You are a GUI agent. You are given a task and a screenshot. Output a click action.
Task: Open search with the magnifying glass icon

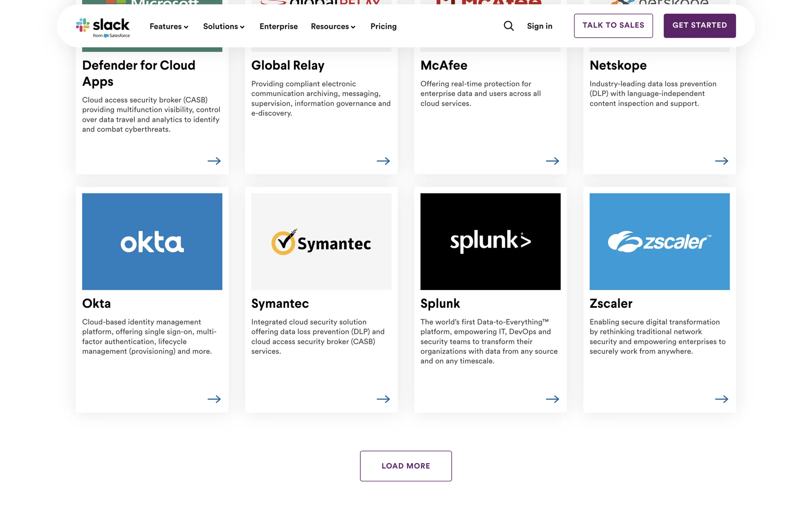click(x=508, y=26)
